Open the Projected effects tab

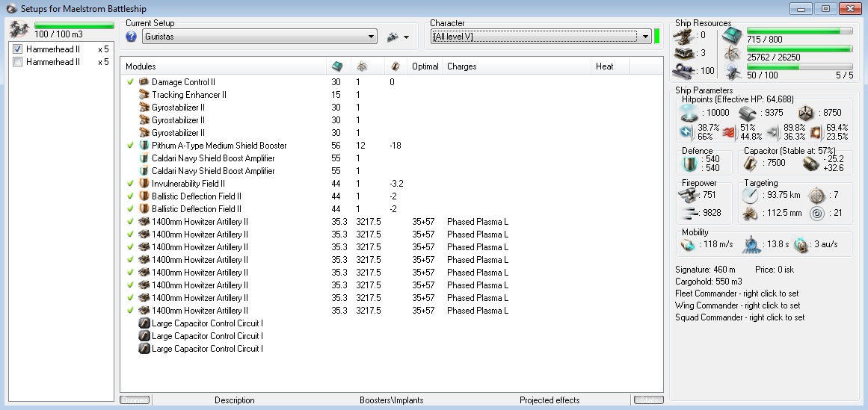pyautogui.click(x=550, y=400)
